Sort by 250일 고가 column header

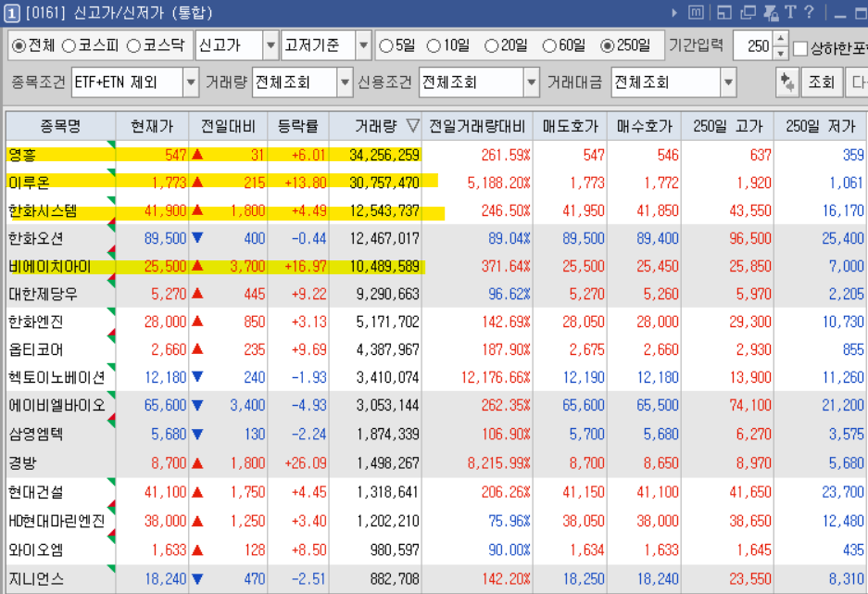(x=728, y=126)
